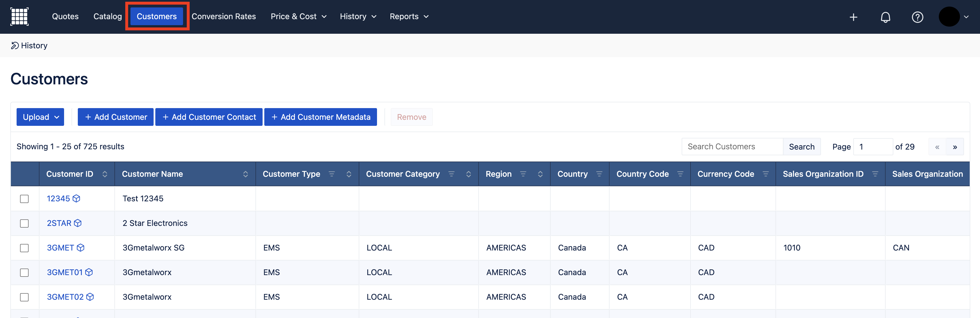Open the user account dropdown chevron
This screenshot has height=318, width=980.
pos(966,17)
